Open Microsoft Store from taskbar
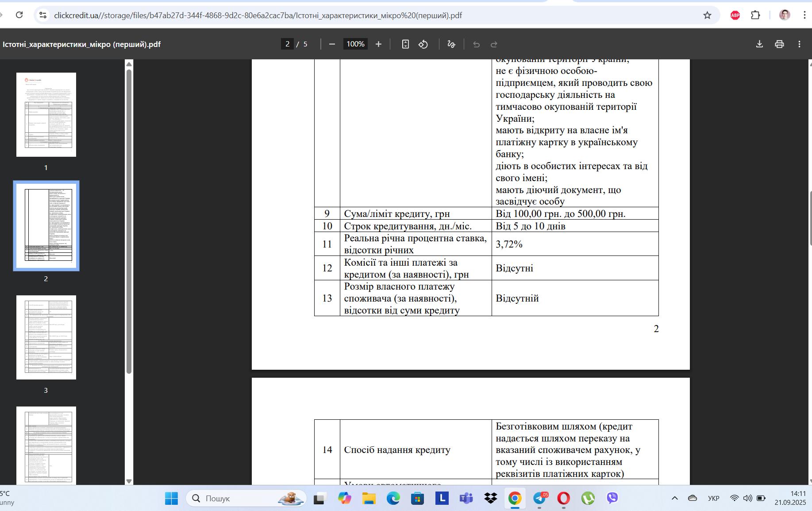This screenshot has width=812, height=511. [417, 499]
